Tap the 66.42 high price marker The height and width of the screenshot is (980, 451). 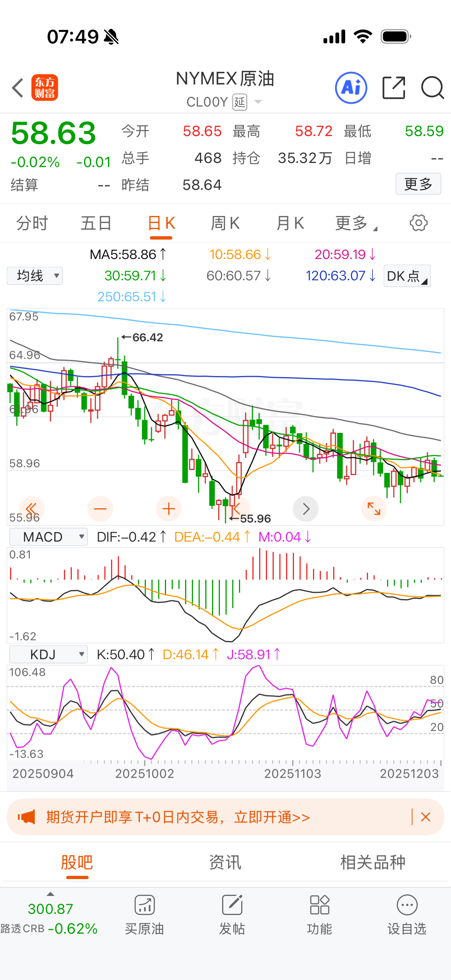142,338
